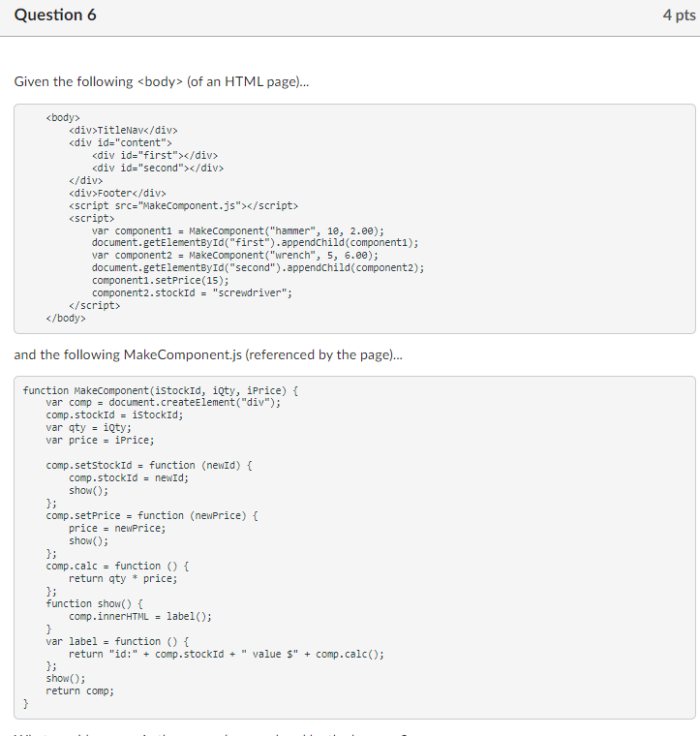700x736 pixels.
Task: Click the script src MakeComponent.js line
Action: [x=183, y=205]
